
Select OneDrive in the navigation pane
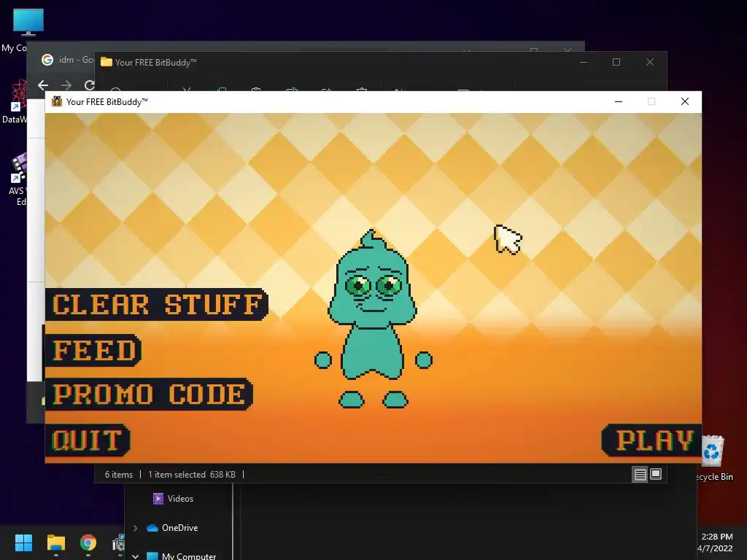179,528
